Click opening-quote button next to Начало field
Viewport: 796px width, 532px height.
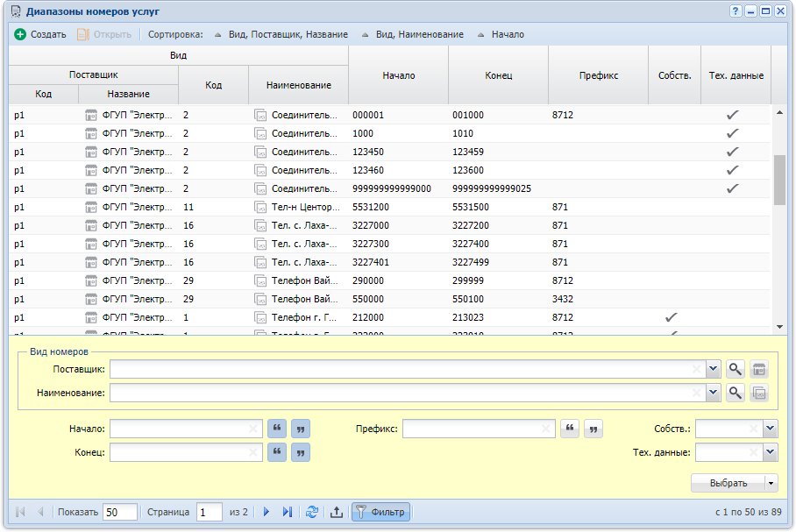tap(277, 429)
